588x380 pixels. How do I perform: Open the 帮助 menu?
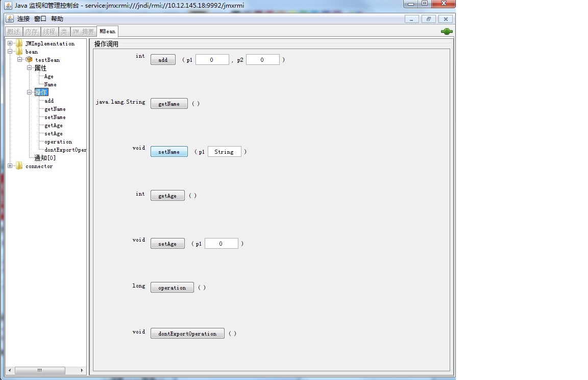point(58,18)
